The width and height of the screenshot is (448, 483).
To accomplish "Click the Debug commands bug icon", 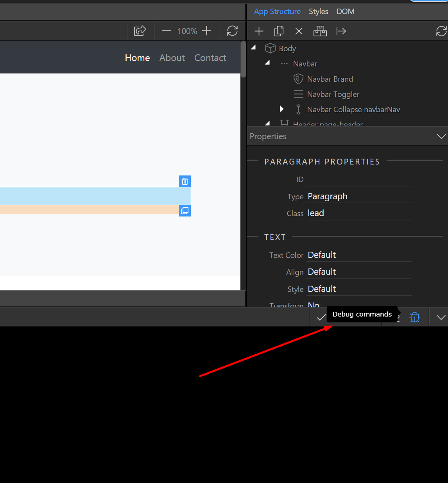I will [415, 317].
